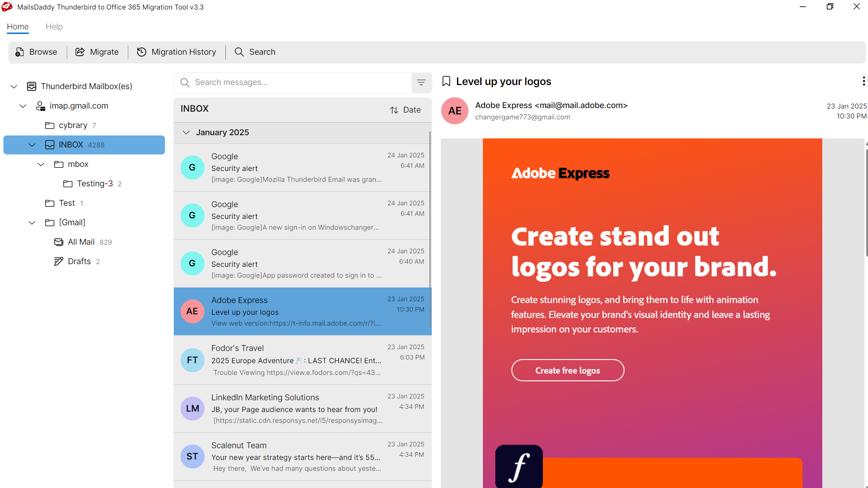Viewport: 868px width, 488px height.
Task: Click the Search messages input field
Action: point(293,82)
